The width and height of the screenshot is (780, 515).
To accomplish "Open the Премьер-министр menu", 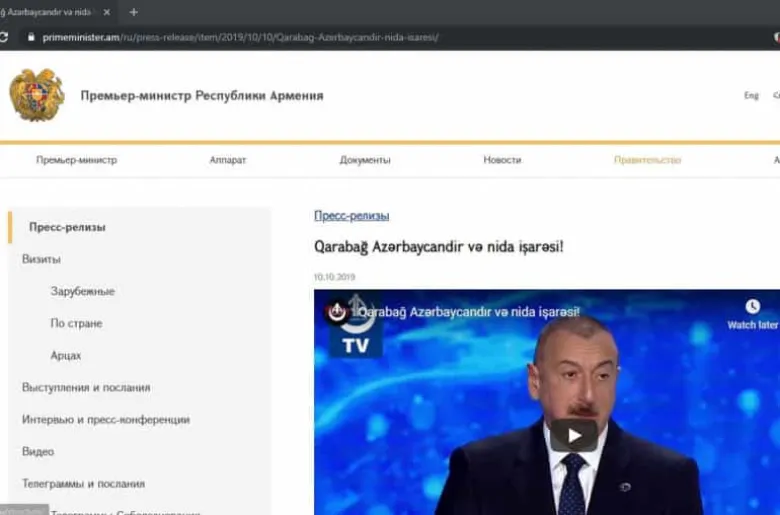I will click(x=77, y=160).
